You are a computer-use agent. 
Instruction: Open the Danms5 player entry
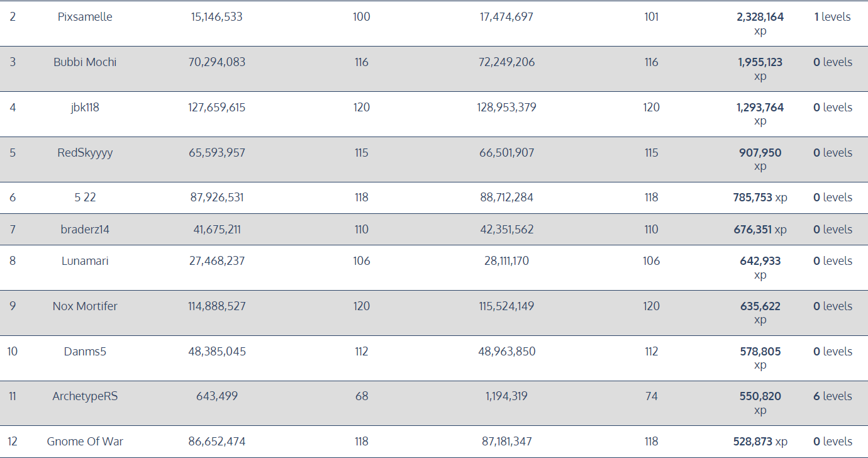pos(85,352)
